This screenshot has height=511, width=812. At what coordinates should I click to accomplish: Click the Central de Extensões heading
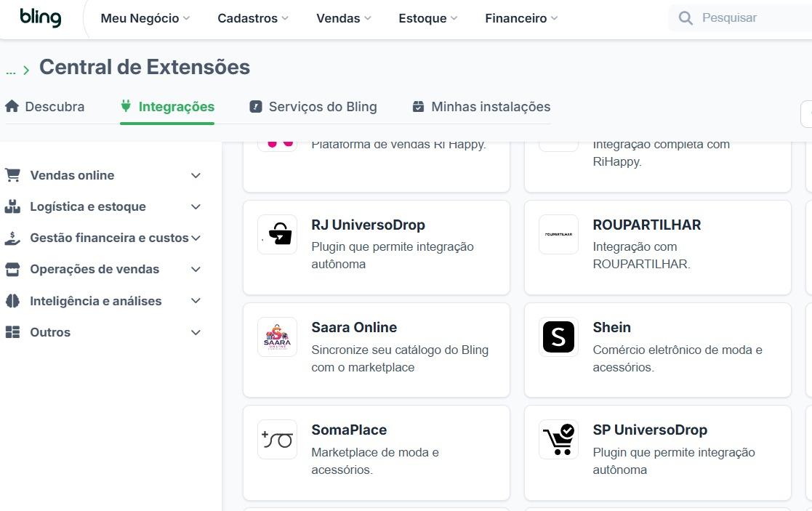(x=145, y=68)
